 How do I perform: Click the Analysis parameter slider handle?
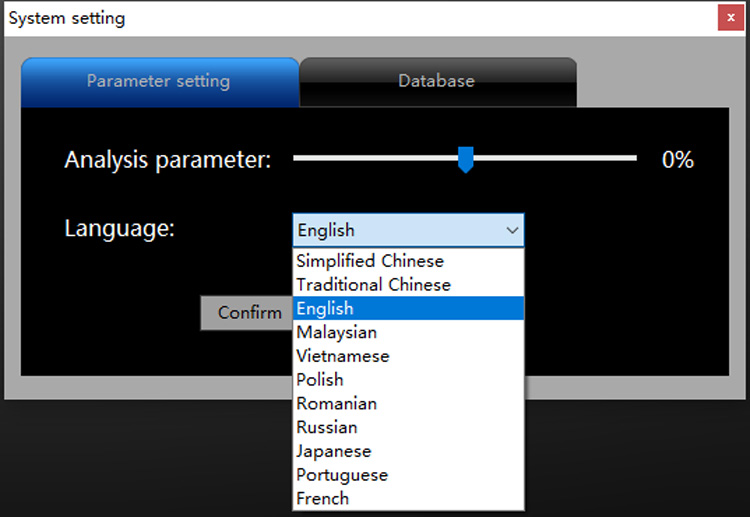465,159
